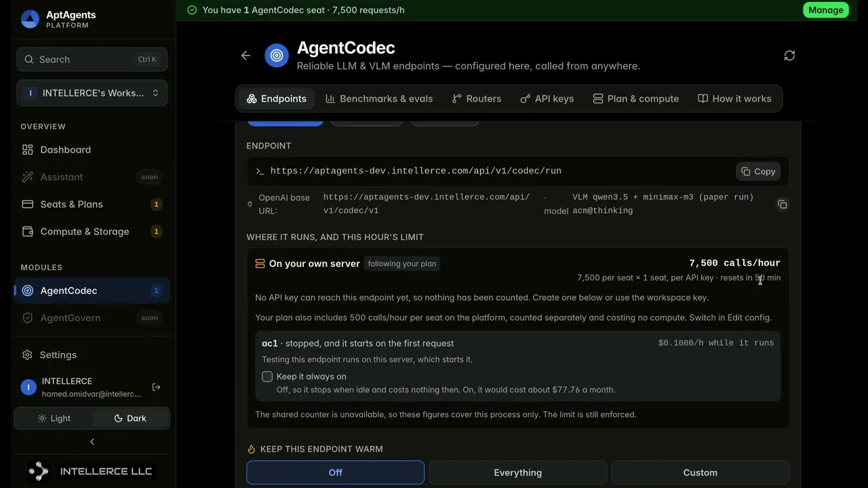Sign out using the icon beside INTELLERCE
Viewport: 868px width, 488px height.
coord(157,387)
